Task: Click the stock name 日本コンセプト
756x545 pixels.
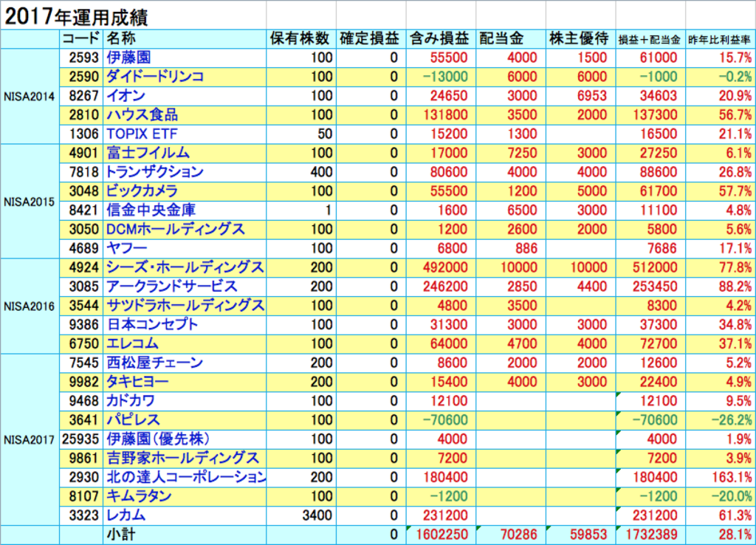Action: pyautogui.click(x=152, y=325)
